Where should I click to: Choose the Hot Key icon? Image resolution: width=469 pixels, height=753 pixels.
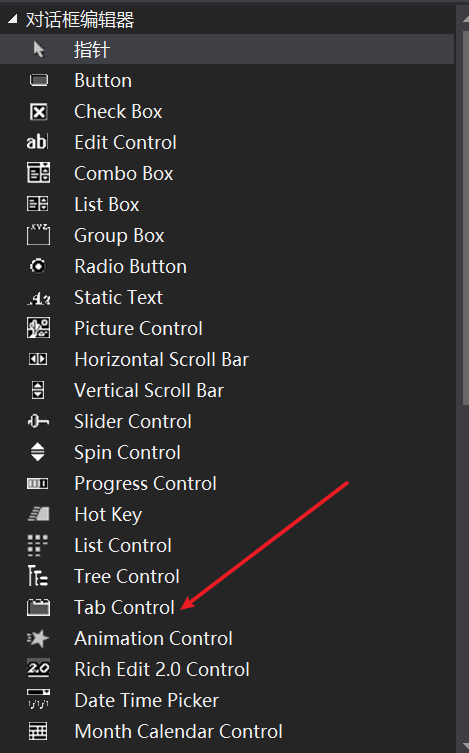(x=38, y=514)
